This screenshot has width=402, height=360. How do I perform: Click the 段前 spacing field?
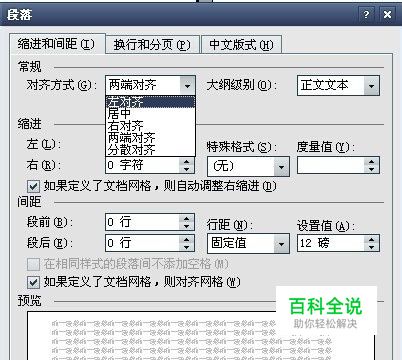pyautogui.click(x=143, y=222)
